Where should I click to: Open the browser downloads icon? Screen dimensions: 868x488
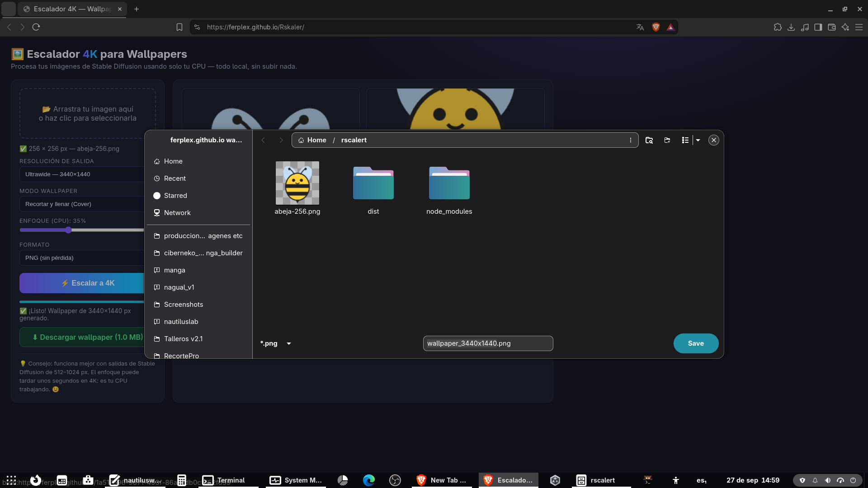point(791,27)
